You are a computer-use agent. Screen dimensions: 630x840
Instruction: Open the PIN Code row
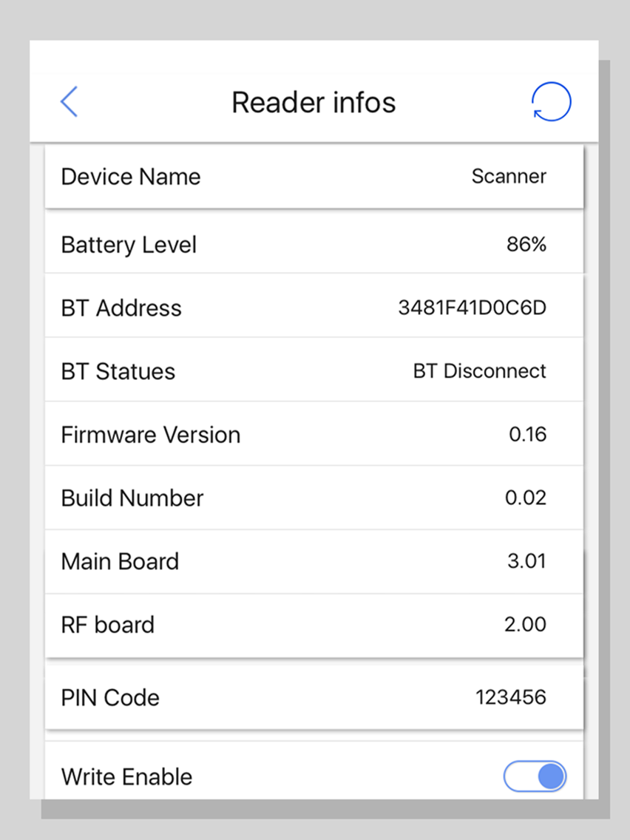314,697
